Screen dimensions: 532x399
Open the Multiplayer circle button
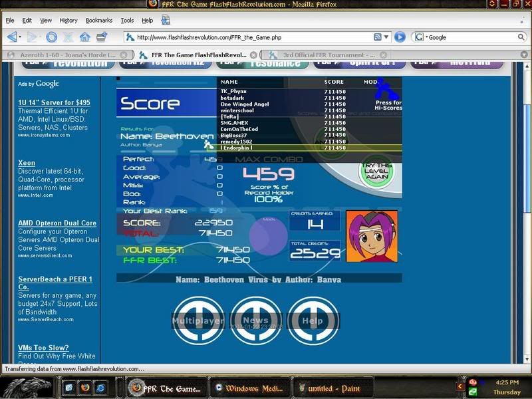tap(198, 321)
